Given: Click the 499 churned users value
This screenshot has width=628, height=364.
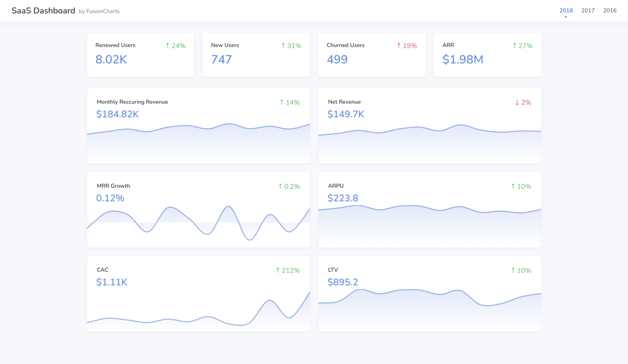Looking at the screenshot, I should click(337, 59).
